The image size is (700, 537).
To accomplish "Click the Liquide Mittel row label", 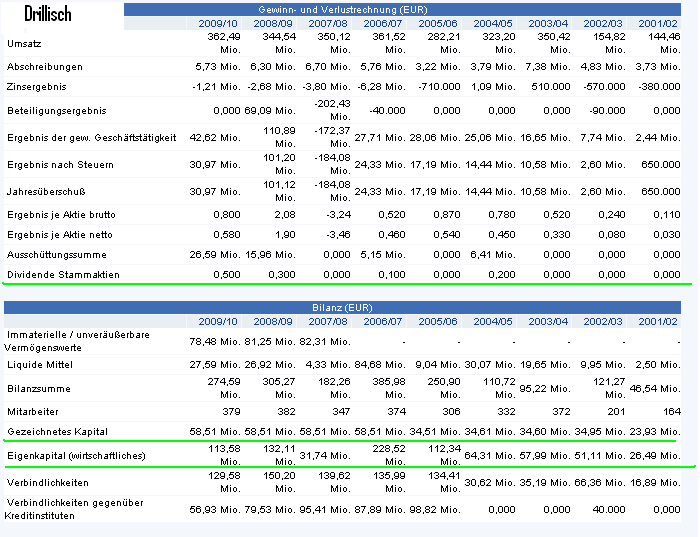I will tap(40, 365).
